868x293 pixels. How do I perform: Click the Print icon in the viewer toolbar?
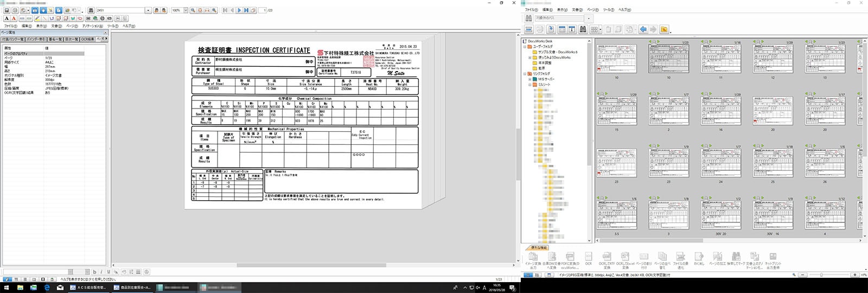(15, 10)
